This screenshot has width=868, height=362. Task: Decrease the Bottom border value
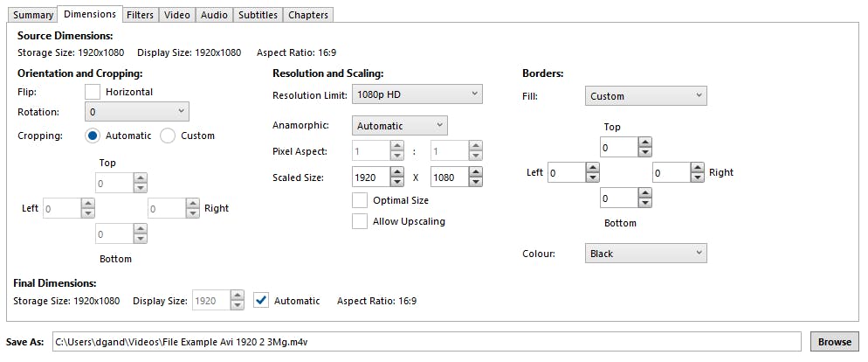coord(644,204)
